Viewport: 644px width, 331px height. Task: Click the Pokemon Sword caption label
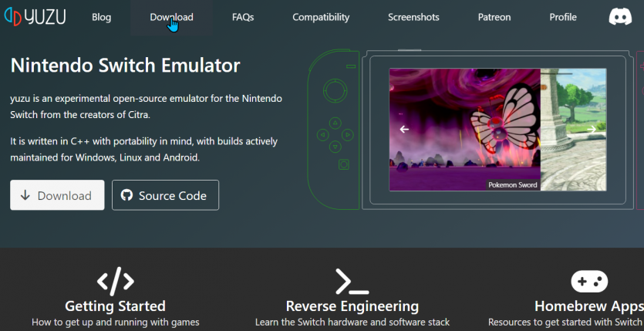click(513, 185)
